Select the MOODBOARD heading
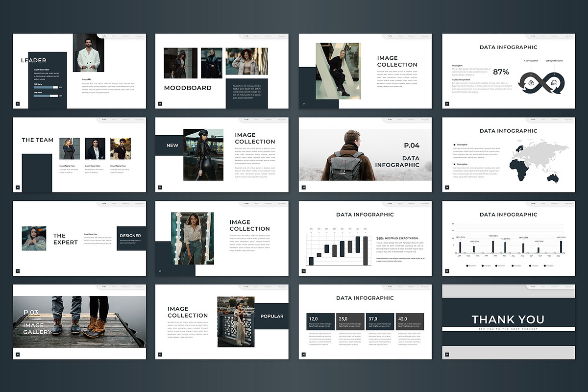Screen dimensions: 588x392 (x=188, y=88)
